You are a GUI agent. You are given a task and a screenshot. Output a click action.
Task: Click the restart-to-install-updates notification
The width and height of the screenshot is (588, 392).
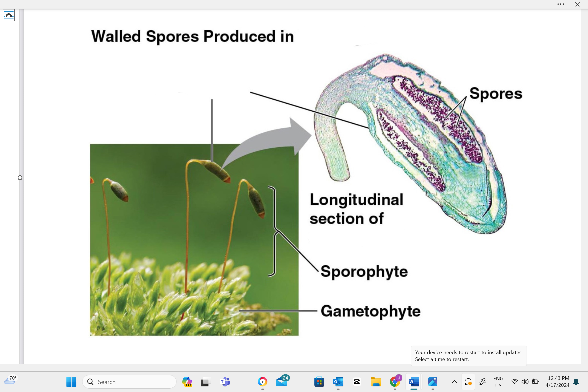469,356
